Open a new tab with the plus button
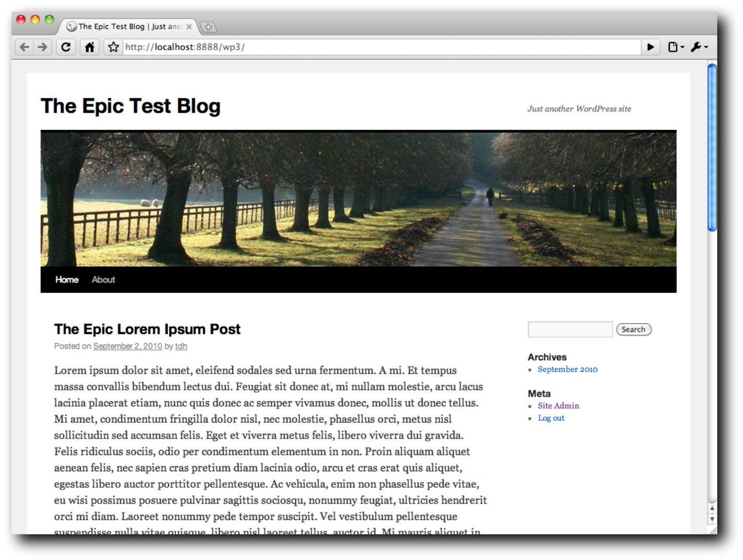This screenshot has height=560, width=743. tap(208, 27)
